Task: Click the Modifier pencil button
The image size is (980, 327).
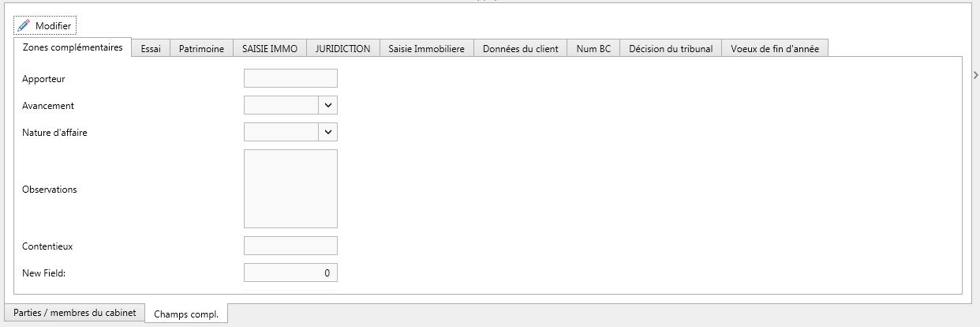Action: point(45,26)
